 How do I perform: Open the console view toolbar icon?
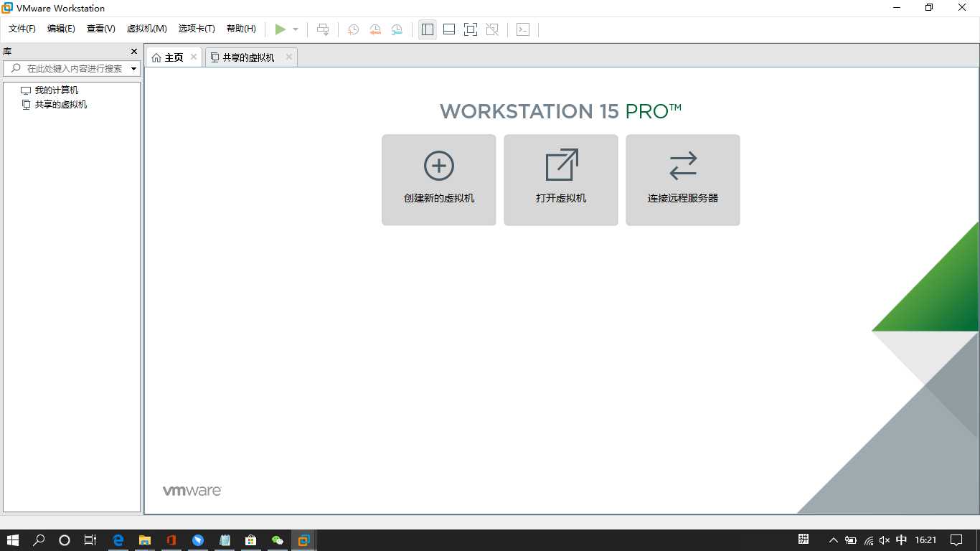point(523,29)
